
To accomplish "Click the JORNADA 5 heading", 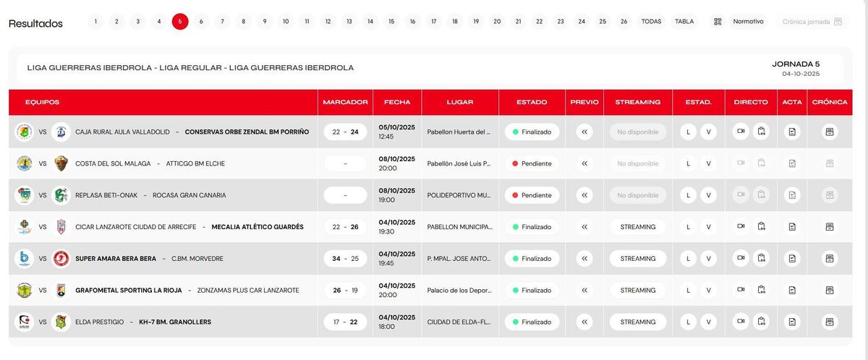I will (x=796, y=64).
